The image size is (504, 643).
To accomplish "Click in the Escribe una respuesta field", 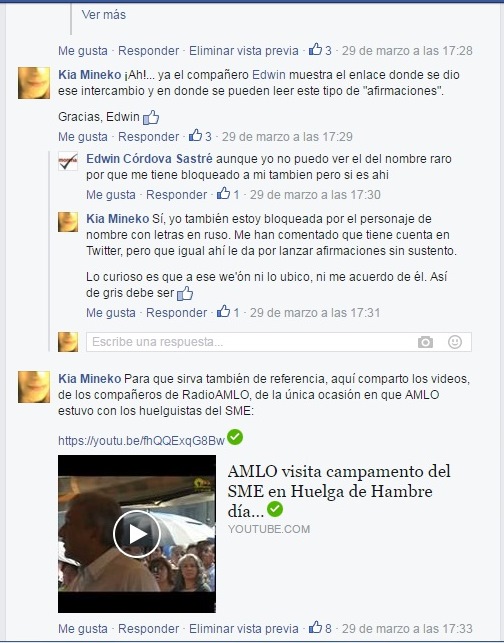I will pos(250,342).
